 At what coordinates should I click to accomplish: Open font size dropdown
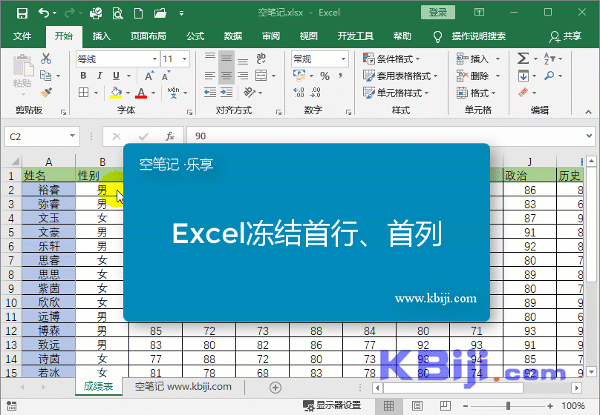184,59
